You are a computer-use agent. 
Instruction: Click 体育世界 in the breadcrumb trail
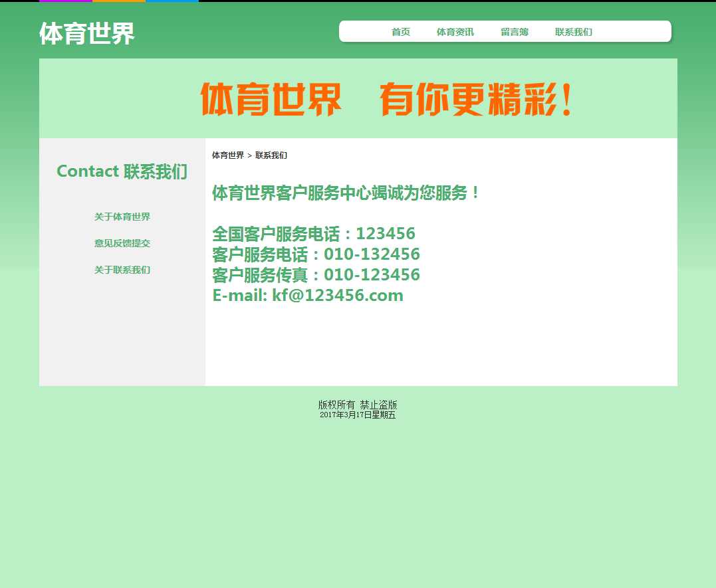tap(227, 155)
